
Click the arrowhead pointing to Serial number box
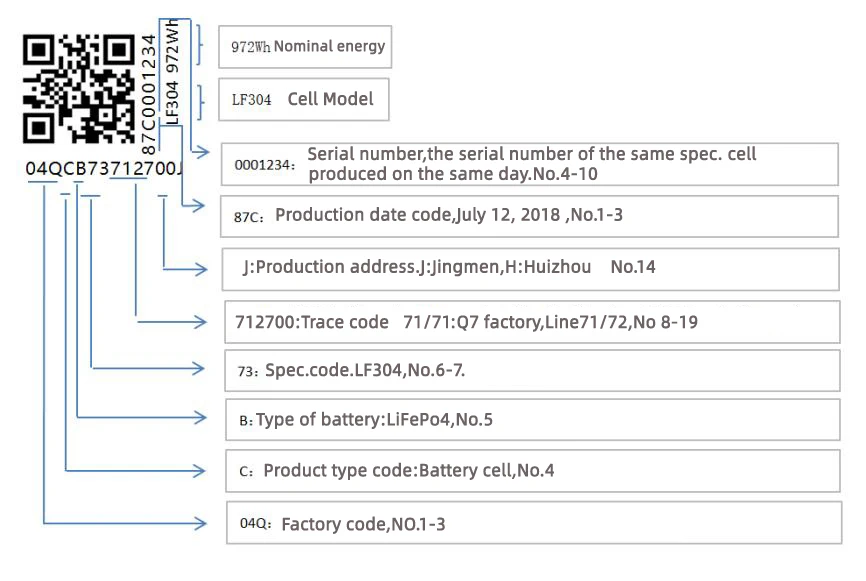(x=201, y=153)
